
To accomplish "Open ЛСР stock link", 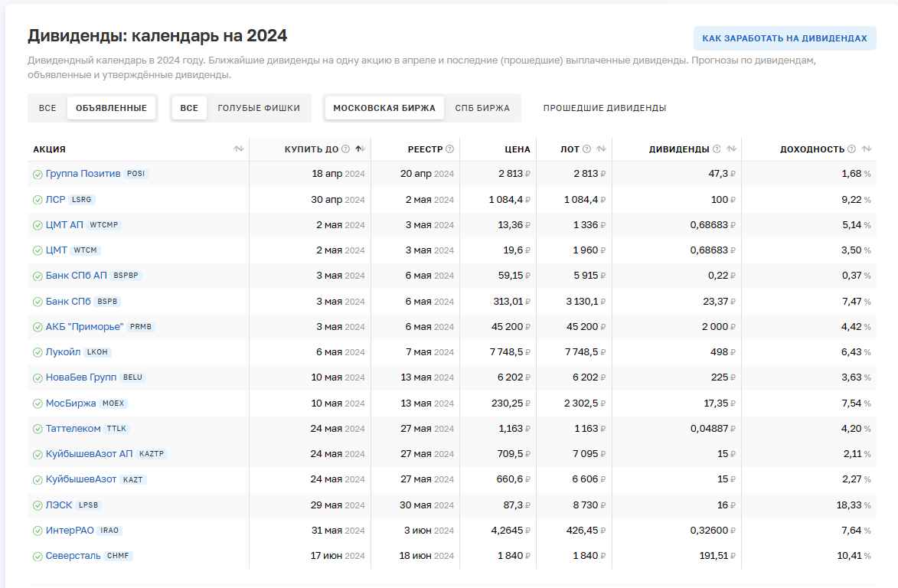I will coord(56,199).
